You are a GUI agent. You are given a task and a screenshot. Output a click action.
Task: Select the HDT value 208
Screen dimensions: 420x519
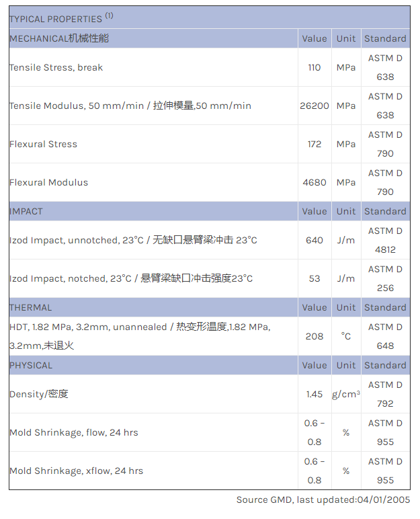click(314, 336)
